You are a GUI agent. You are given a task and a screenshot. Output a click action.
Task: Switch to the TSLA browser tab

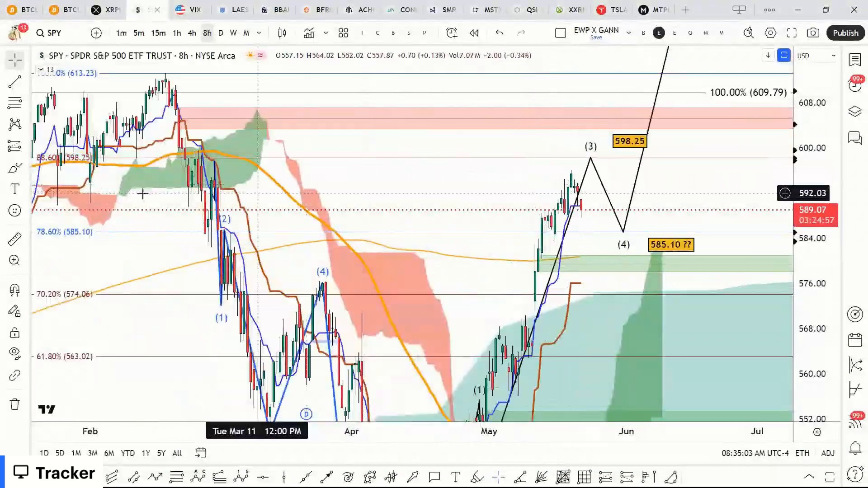click(612, 9)
